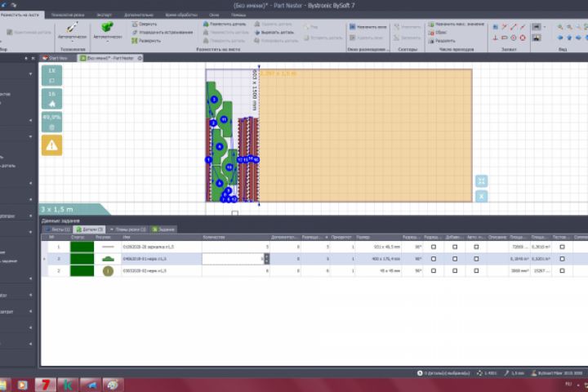
Task: Switch to the Планы резки (1) data tab
Action: 127,229
